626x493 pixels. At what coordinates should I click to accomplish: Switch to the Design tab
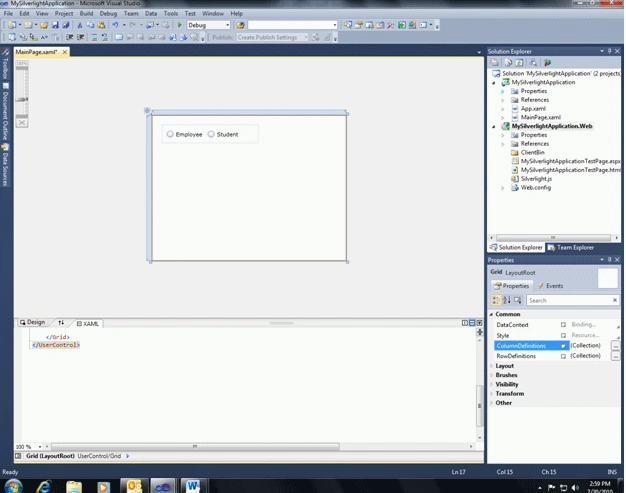click(33, 322)
